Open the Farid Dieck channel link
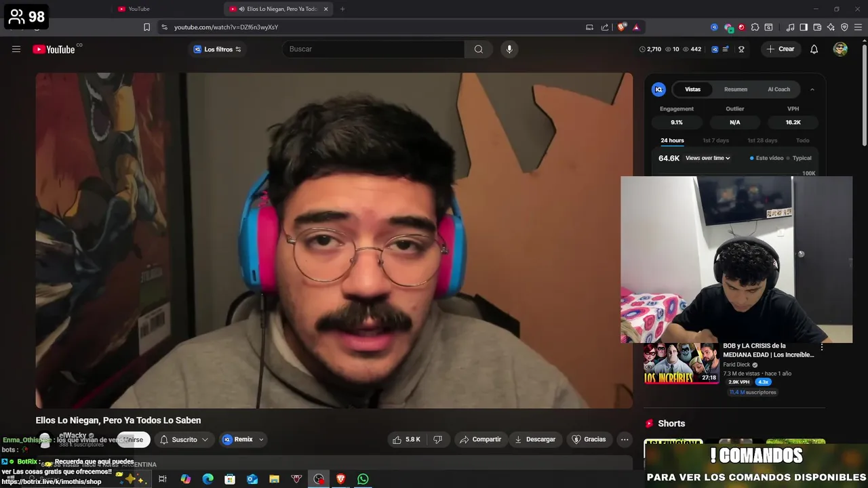The height and width of the screenshot is (488, 868). coord(736,365)
